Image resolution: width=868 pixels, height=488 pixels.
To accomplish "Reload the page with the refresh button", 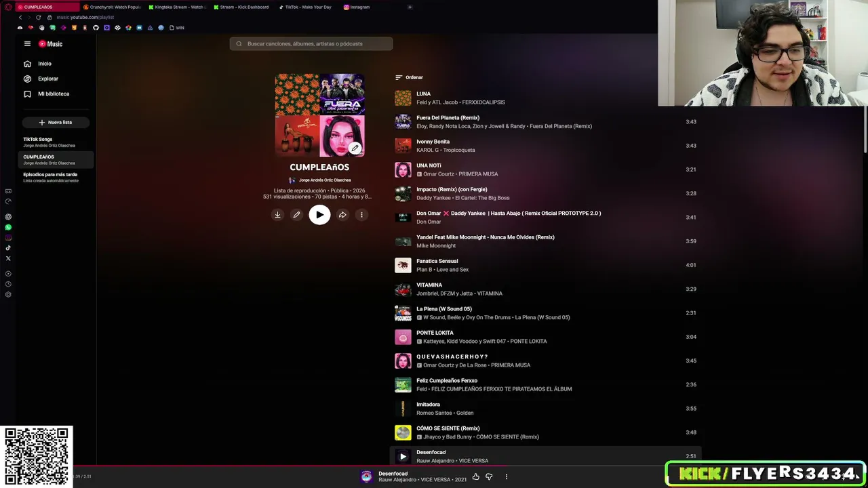I will 38,17.
